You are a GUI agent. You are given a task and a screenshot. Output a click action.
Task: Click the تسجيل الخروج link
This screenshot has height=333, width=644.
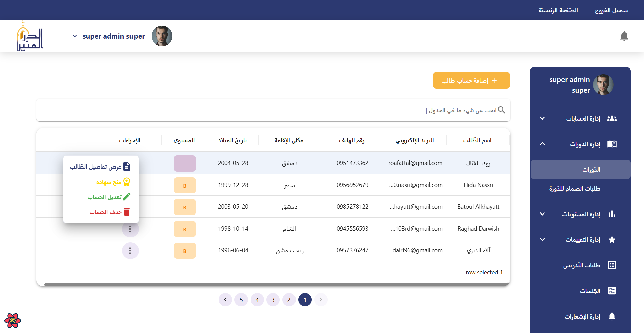611,10
